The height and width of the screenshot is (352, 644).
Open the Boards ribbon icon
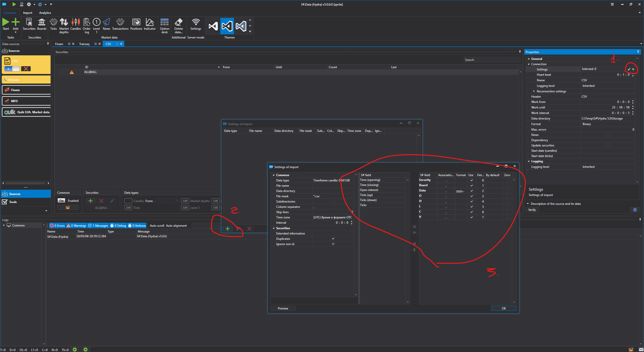click(42, 22)
